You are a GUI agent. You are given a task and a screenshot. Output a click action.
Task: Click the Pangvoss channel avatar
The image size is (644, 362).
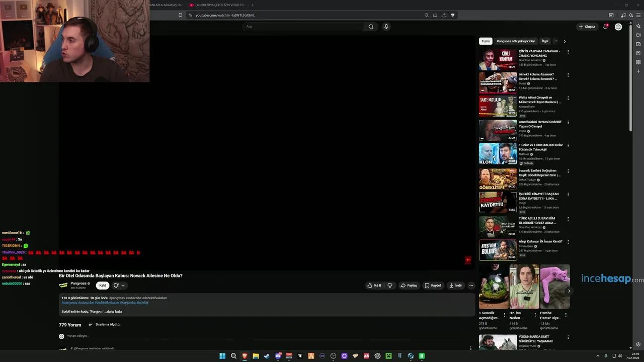click(x=63, y=285)
